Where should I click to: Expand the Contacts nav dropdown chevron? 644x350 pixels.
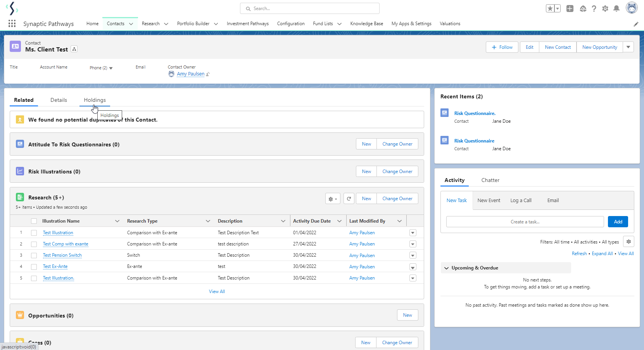[131, 24]
